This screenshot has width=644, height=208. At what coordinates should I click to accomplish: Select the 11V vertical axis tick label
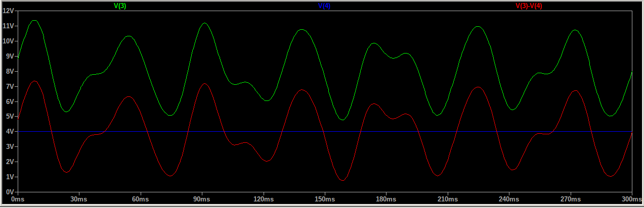click(x=9, y=26)
